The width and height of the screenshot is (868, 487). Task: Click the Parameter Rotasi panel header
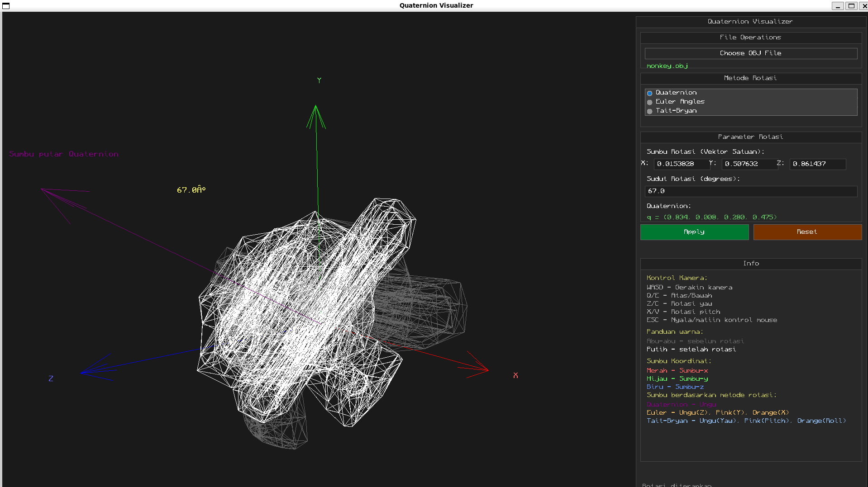[x=750, y=137]
